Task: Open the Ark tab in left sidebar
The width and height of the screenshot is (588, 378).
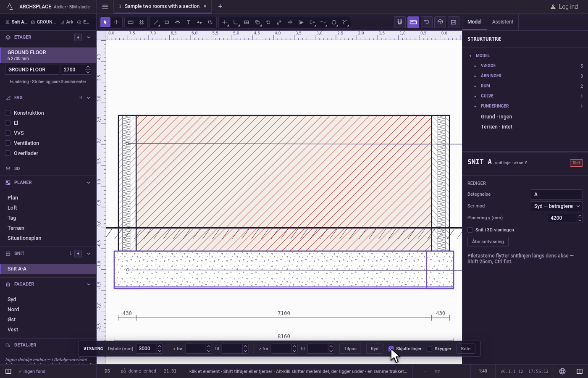Action: (x=67, y=22)
